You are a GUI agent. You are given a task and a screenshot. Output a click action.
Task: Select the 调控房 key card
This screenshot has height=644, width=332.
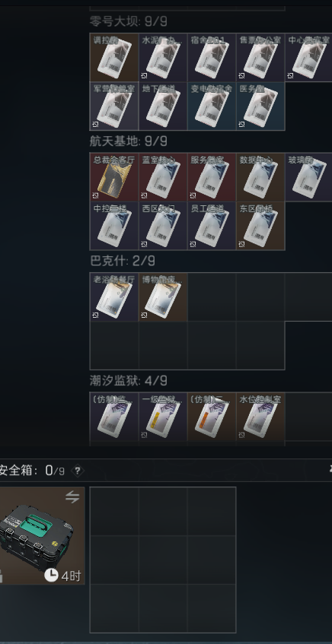pos(114,58)
